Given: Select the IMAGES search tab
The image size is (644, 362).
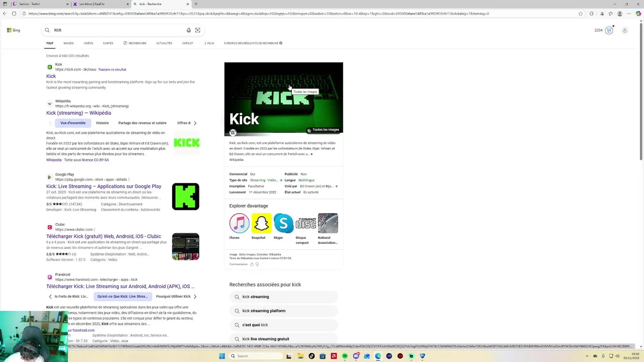Looking at the screenshot, I should tap(68, 43).
